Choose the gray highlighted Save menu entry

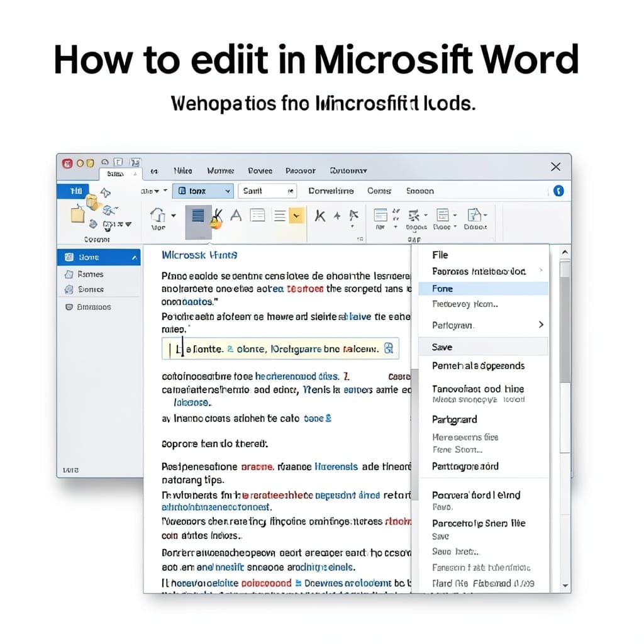coord(484,347)
